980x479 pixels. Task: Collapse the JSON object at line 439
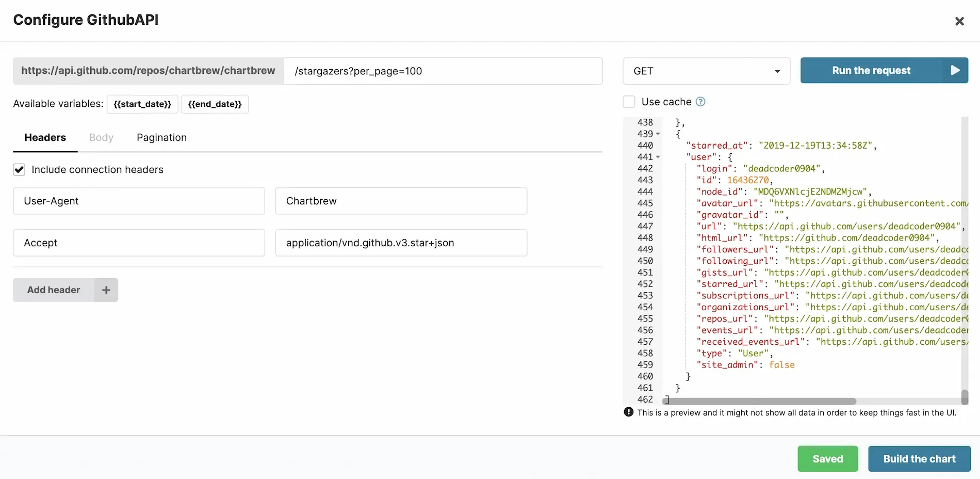(x=658, y=134)
